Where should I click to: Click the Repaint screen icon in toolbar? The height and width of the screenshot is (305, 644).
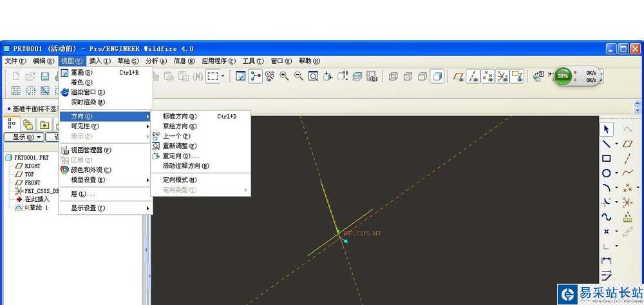[241, 76]
